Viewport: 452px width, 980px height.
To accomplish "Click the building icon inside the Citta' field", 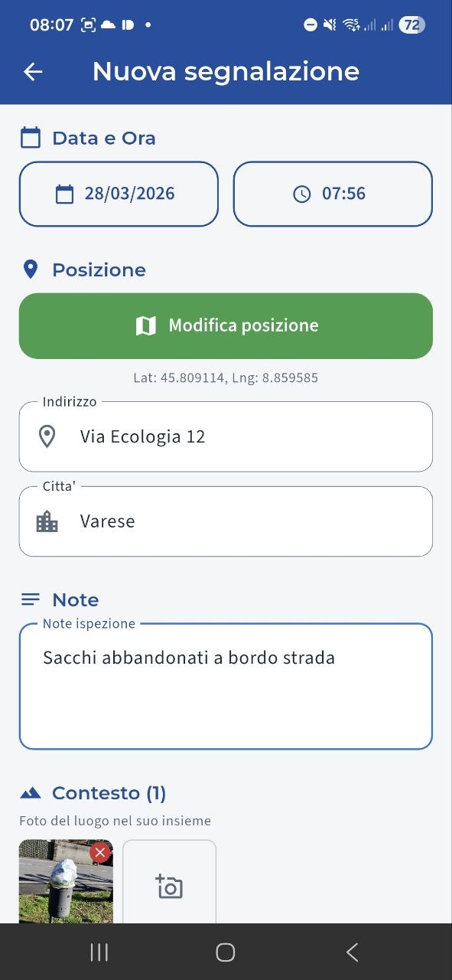I will tap(47, 521).
